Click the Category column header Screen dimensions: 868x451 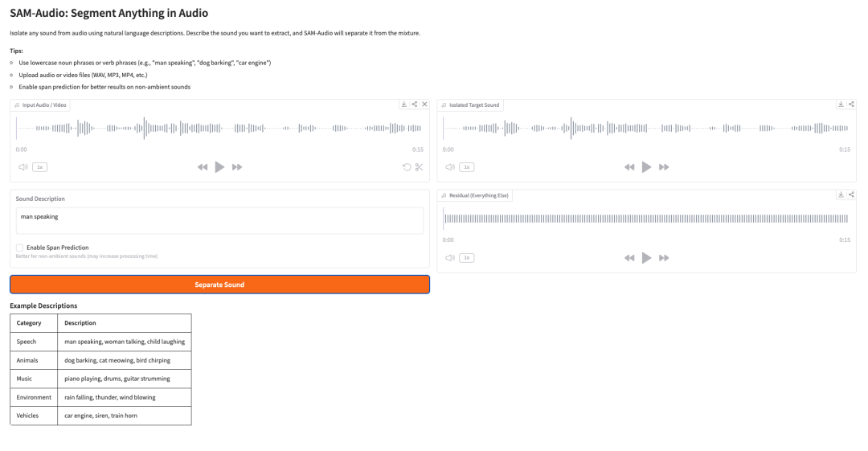pyautogui.click(x=34, y=323)
